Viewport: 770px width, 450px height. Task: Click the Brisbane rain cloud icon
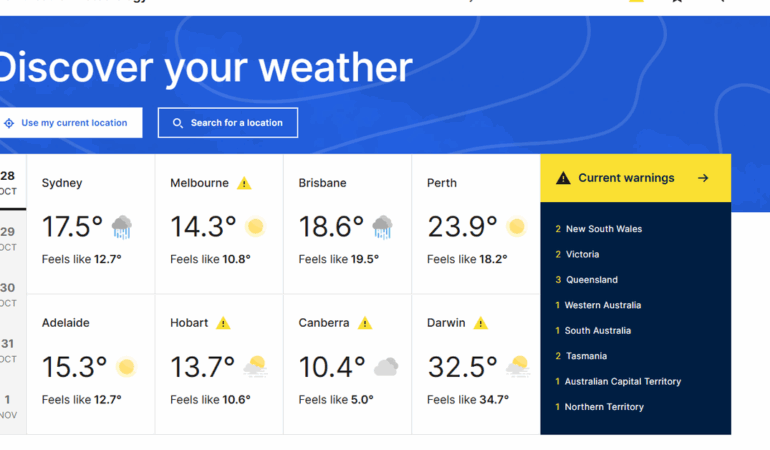point(382,227)
